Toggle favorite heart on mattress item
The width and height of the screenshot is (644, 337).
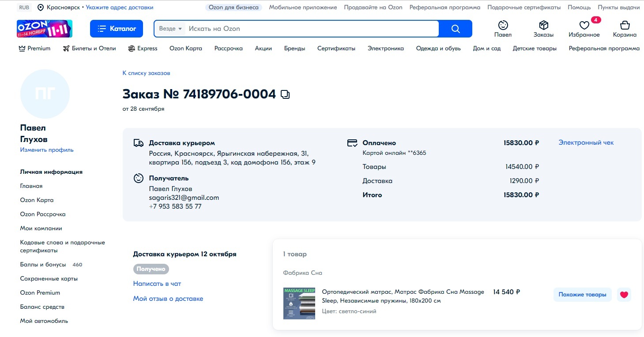(624, 295)
